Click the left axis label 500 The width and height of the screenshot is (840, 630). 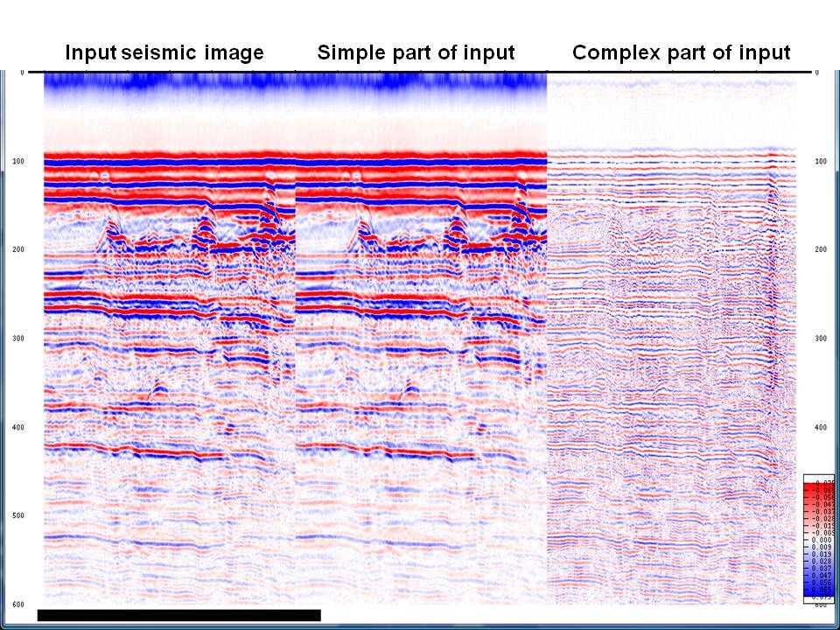pos(17,516)
